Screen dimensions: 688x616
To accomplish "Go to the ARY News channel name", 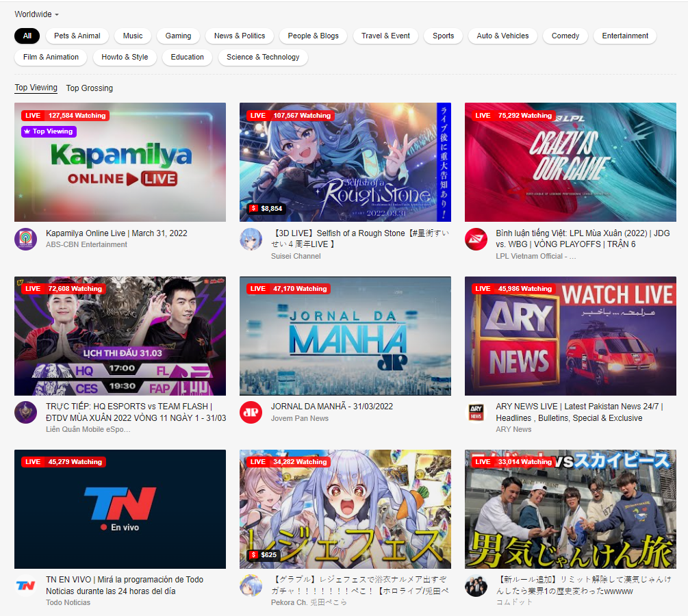I will click(x=513, y=430).
